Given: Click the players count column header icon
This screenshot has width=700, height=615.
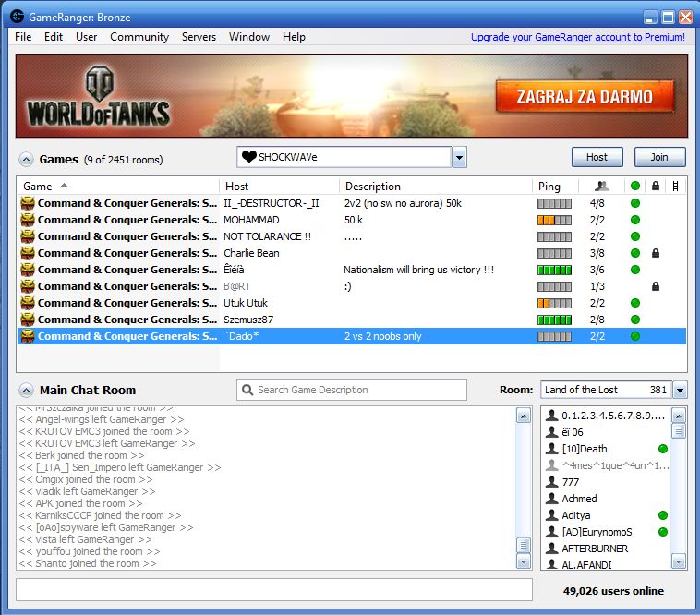Looking at the screenshot, I should [x=602, y=187].
